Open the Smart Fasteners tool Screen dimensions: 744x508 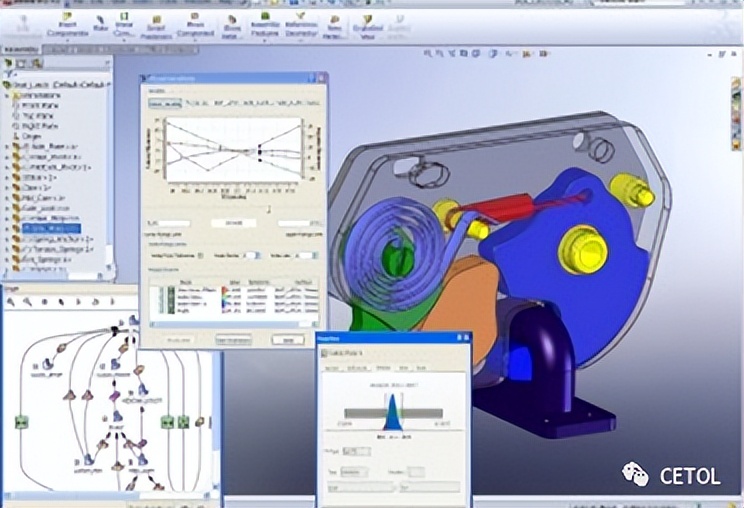[156, 26]
